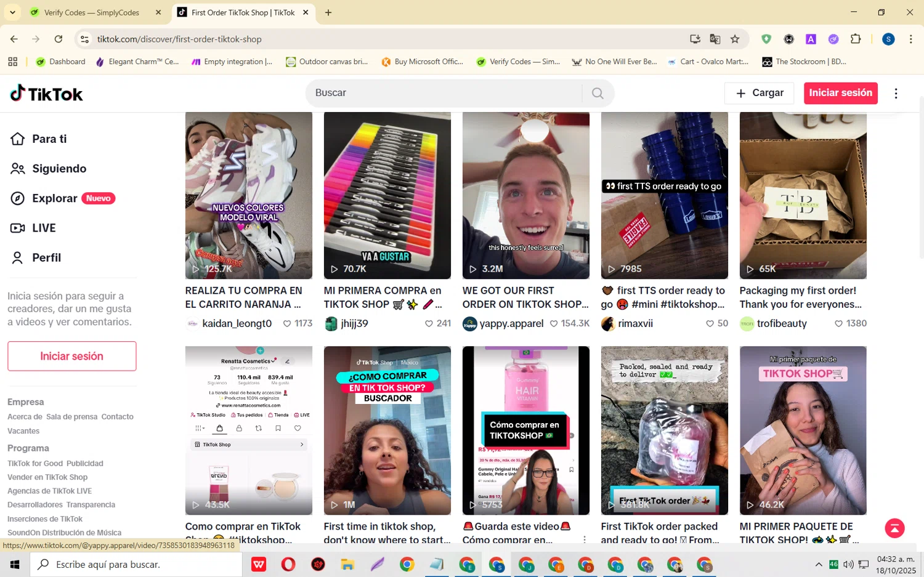Screen dimensions: 924x577
Task: Click the jhijj39 username
Action: (354, 323)
